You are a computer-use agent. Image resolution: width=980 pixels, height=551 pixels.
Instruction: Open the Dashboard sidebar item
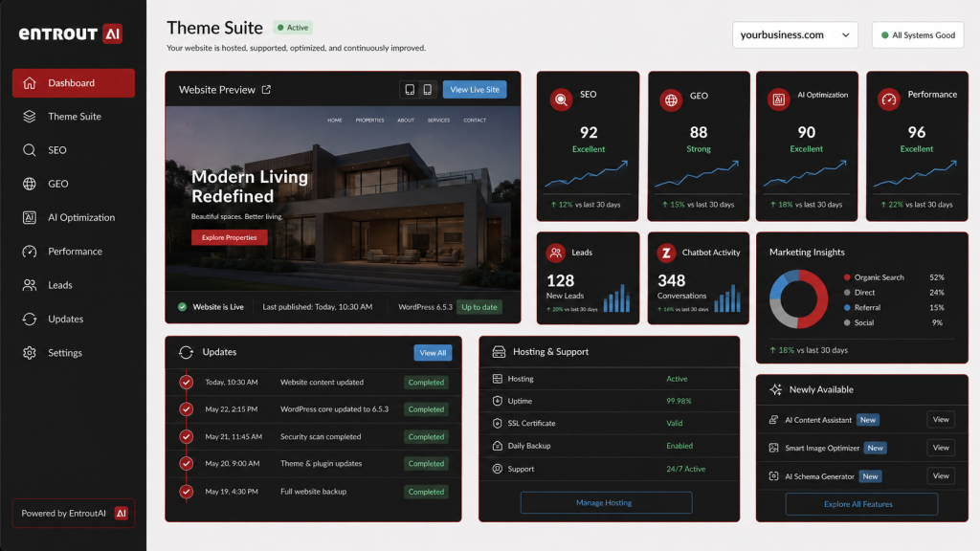[73, 83]
